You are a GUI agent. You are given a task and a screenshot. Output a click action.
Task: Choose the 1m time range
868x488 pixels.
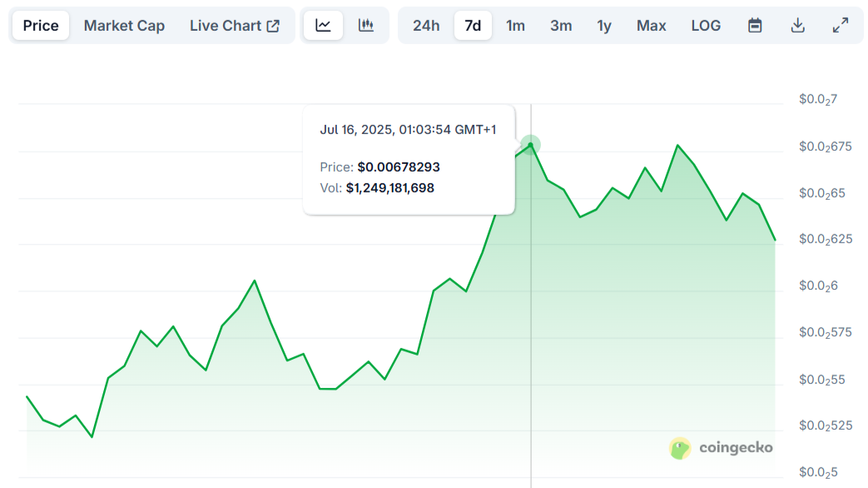pos(516,26)
